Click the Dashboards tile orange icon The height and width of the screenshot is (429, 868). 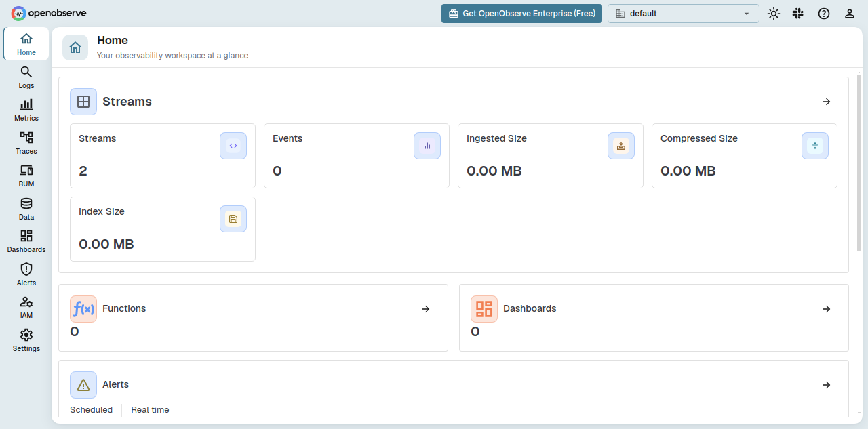484,309
